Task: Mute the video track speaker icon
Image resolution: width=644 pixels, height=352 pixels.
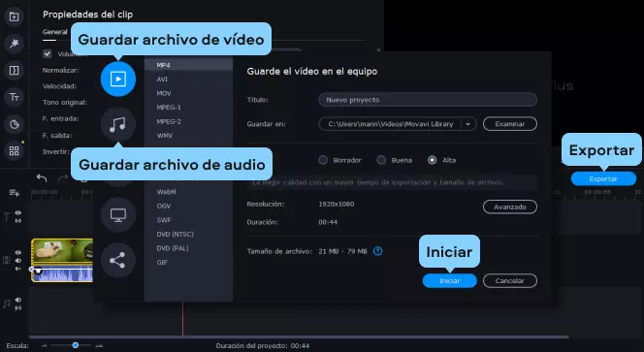Action: click(x=18, y=261)
